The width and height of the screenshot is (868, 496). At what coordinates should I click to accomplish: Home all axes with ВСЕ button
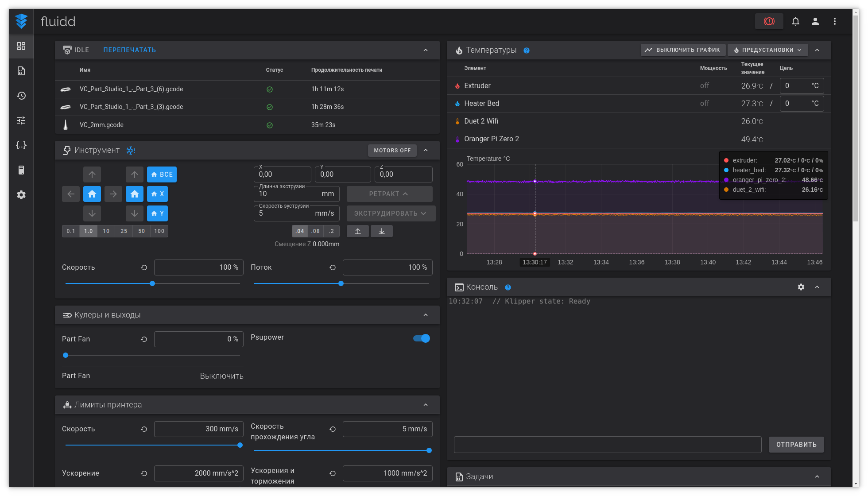162,174
